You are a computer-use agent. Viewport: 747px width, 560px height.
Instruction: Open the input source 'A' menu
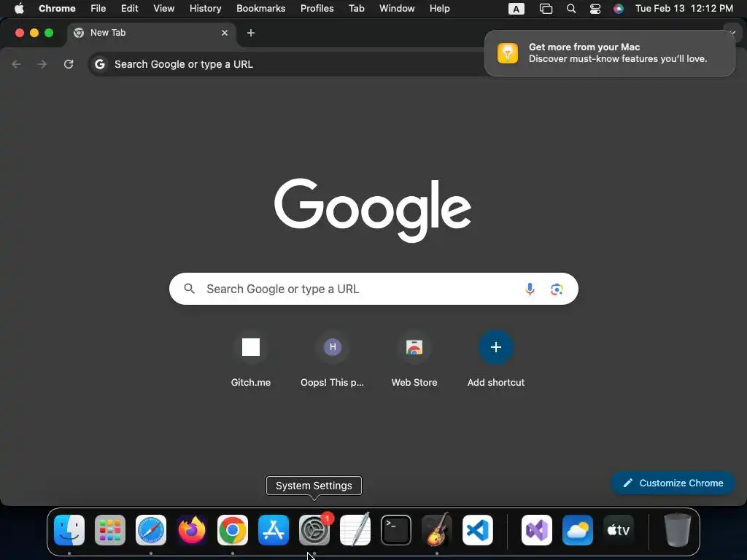pyautogui.click(x=516, y=9)
